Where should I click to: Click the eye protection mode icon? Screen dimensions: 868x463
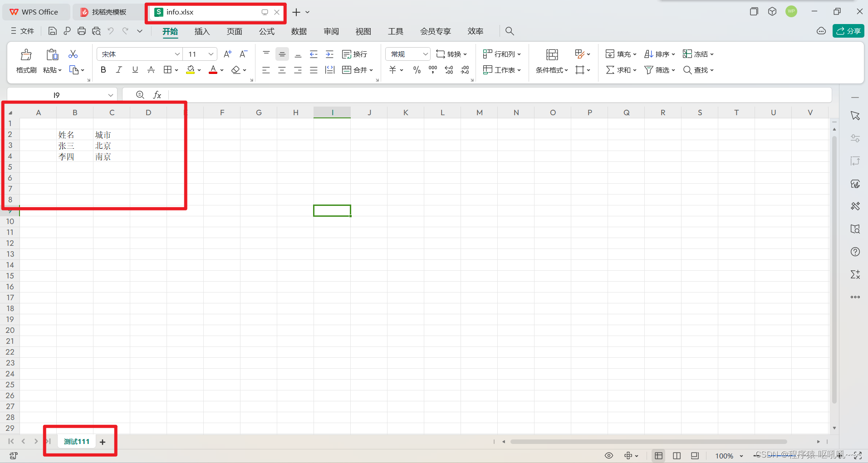coord(609,455)
